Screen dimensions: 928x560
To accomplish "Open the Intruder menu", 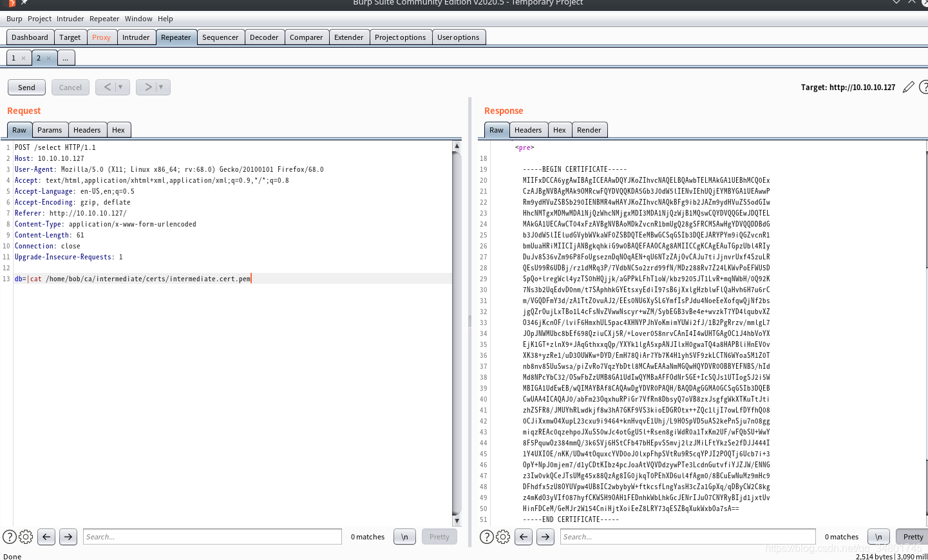I will [x=70, y=19].
